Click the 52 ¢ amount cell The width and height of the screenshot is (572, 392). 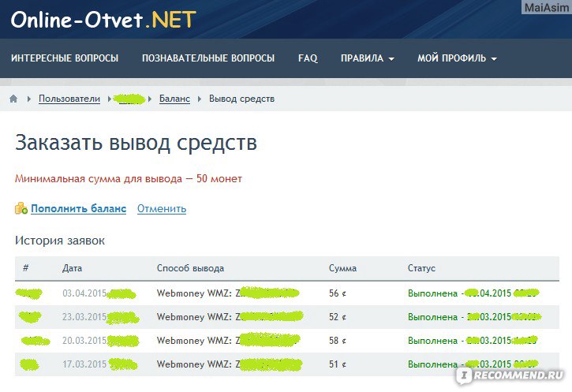(338, 317)
